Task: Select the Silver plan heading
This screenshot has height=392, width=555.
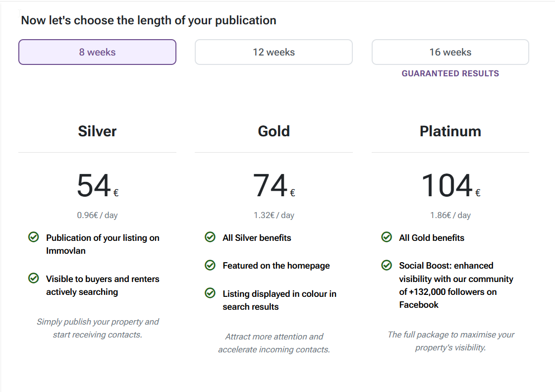Action: click(97, 131)
